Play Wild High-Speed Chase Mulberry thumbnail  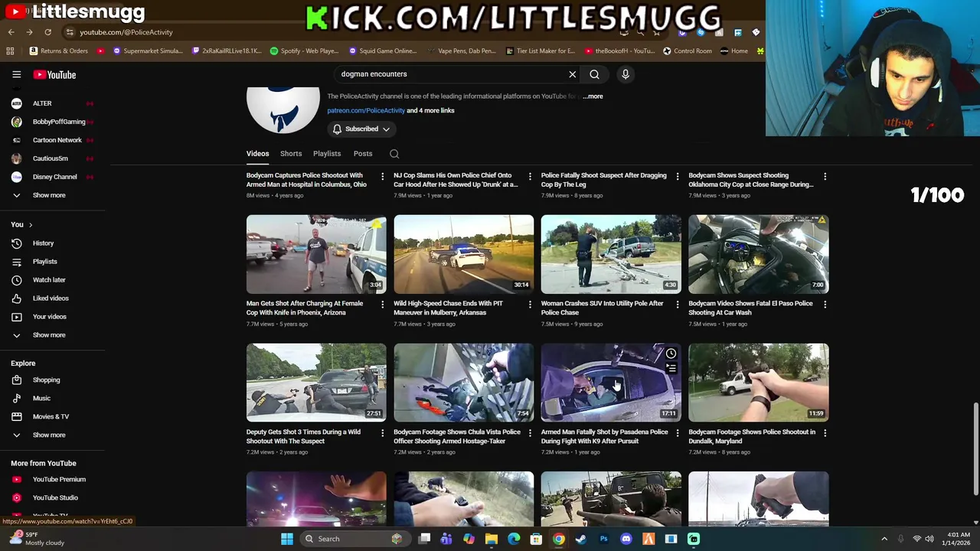pos(464,254)
